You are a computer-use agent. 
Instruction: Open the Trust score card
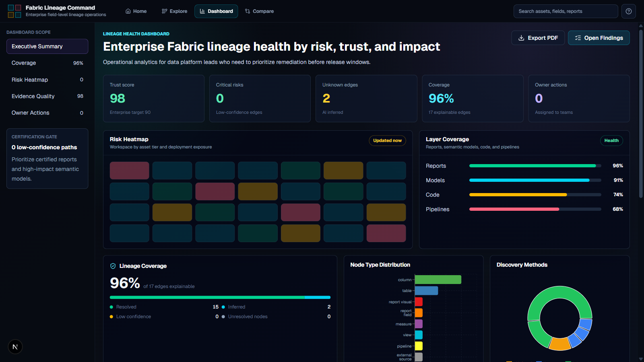154,99
